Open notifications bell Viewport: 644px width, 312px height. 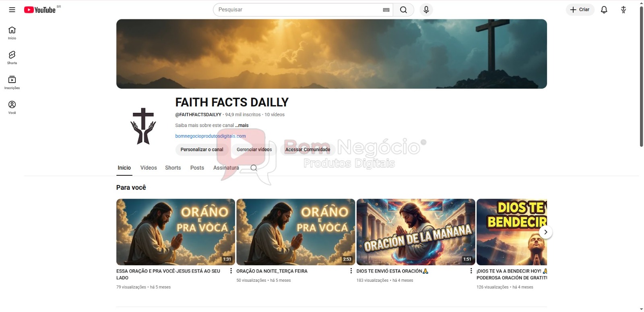604,10
